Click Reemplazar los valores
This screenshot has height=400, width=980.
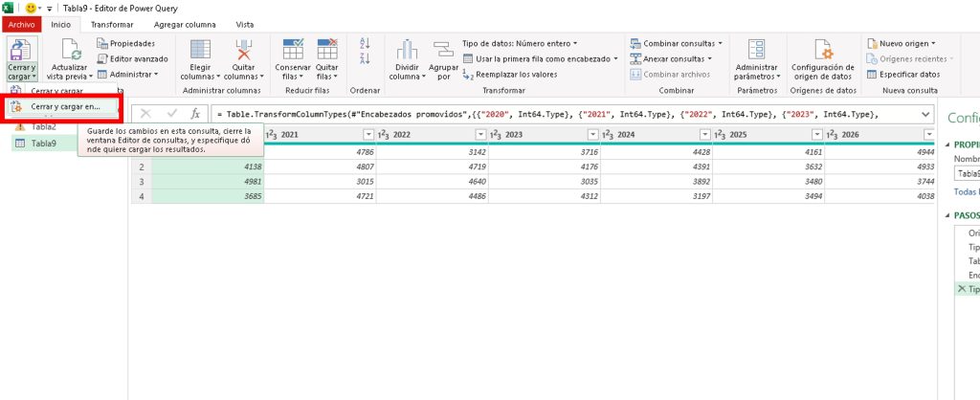pyautogui.click(x=509, y=75)
